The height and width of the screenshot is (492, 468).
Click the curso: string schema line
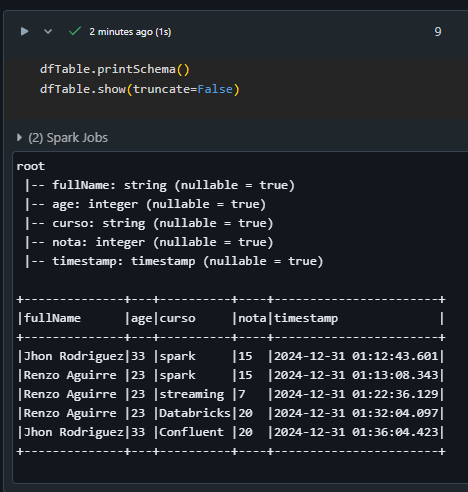click(x=149, y=223)
